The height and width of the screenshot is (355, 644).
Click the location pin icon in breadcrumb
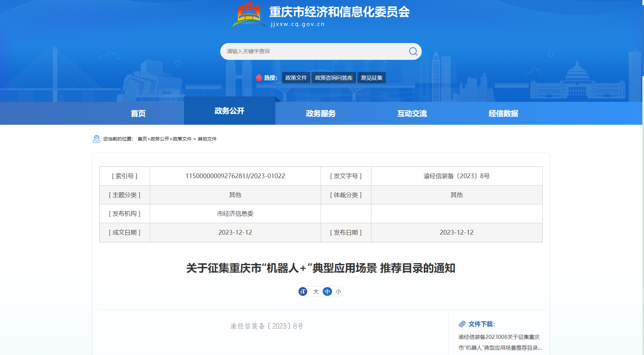coord(96,139)
